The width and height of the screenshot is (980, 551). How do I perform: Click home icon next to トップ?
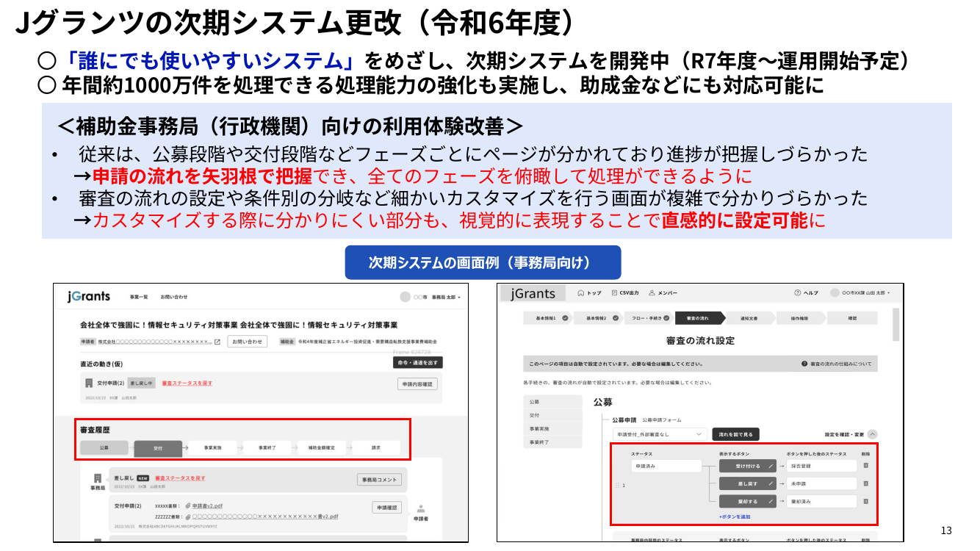pyautogui.click(x=580, y=293)
